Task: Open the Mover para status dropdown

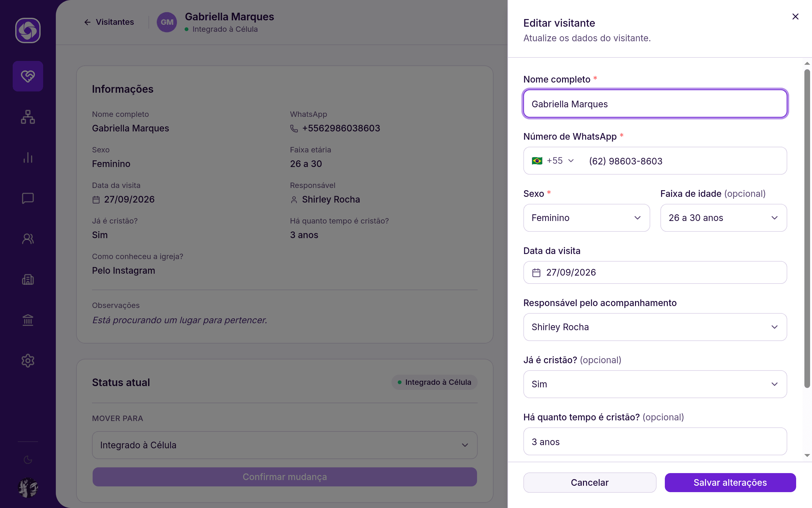Action: 285,445
